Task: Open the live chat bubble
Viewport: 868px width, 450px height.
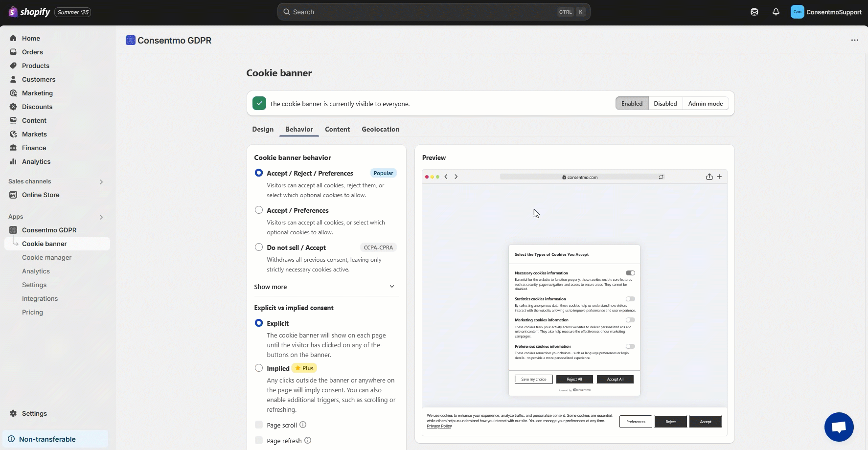Action: point(839,427)
